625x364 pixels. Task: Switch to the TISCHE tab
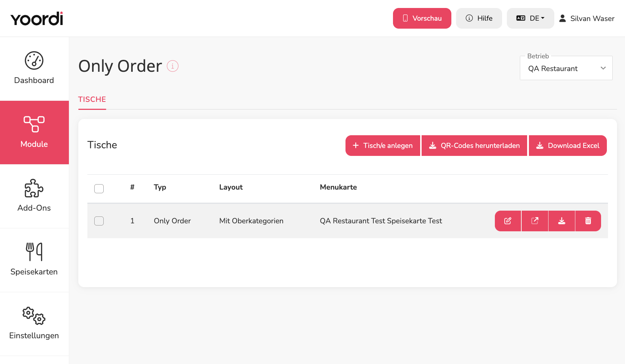click(x=92, y=99)
